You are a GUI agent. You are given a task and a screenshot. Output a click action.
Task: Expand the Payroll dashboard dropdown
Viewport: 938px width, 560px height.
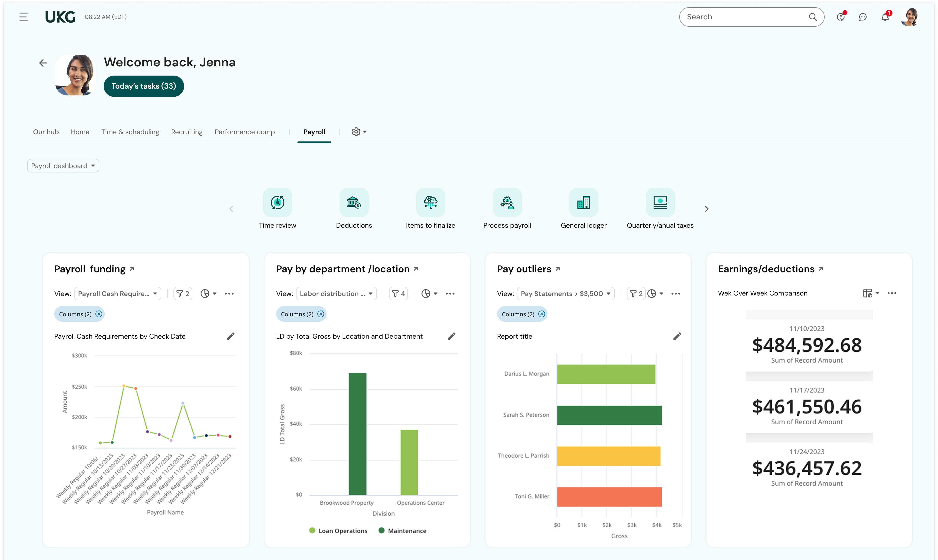point(63,166)
